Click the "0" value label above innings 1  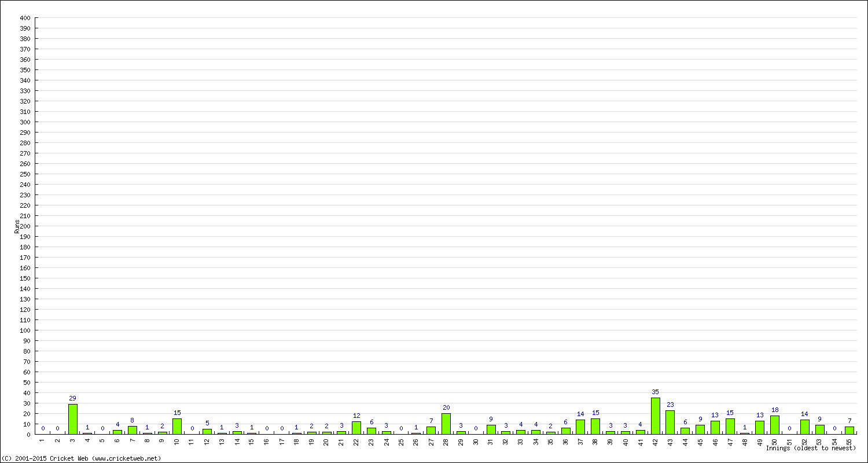pos(43,428)
